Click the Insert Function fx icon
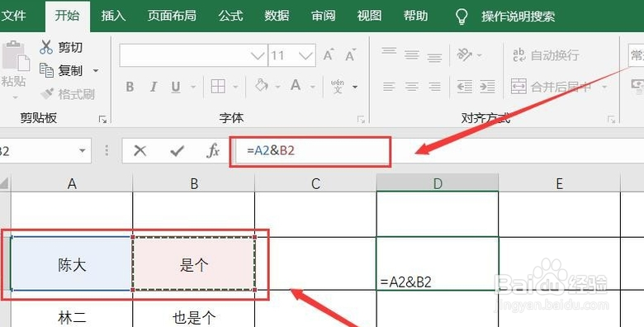 (213, 151)
